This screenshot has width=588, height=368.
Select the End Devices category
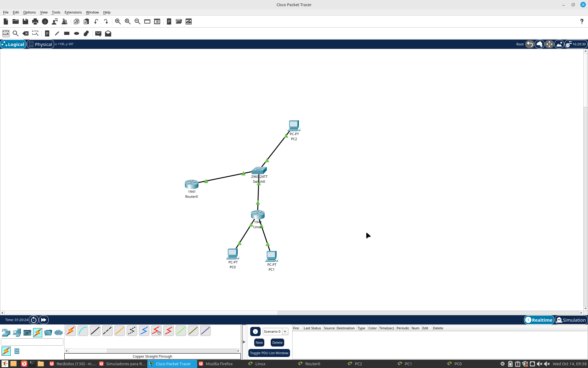pyautogui.click(x=17, y=332)
